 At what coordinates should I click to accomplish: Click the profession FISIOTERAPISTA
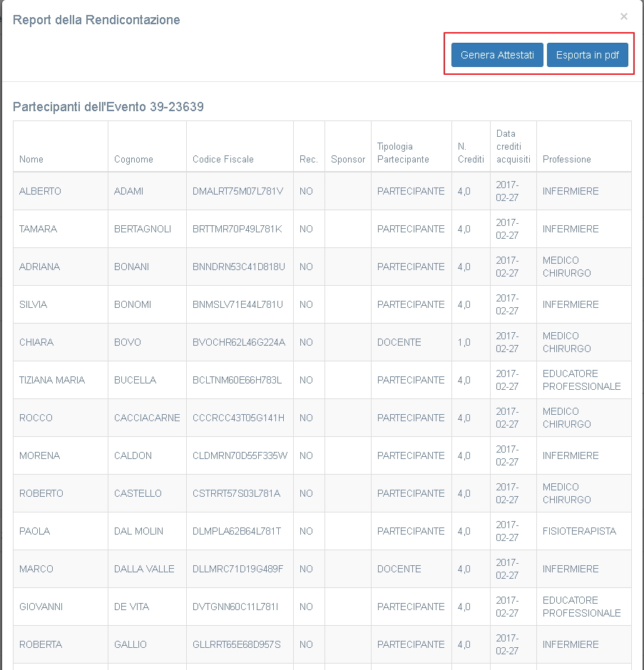(x=579, y=531)
